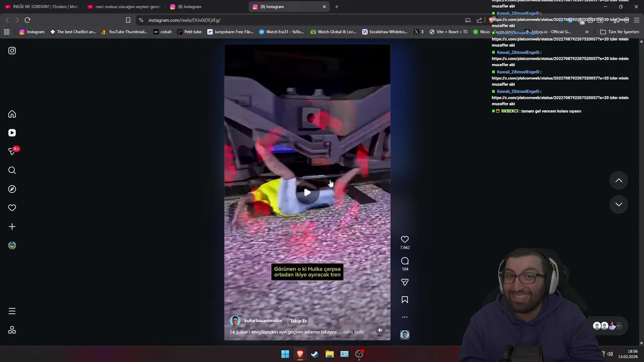Open the X bookmark
644x362 pixels.
tap(419, 32)
